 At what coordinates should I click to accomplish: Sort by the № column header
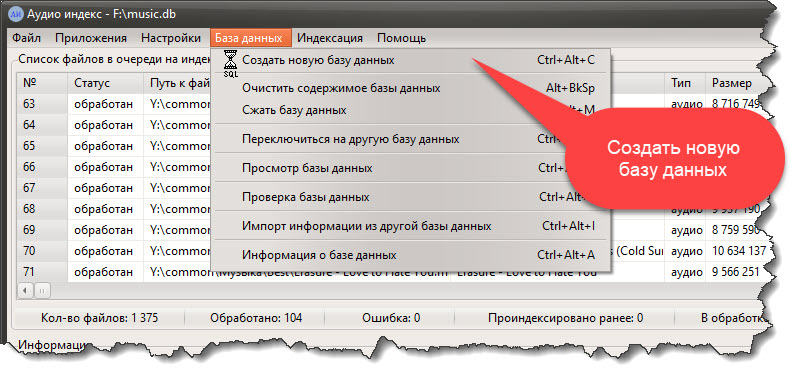(42, 83)
